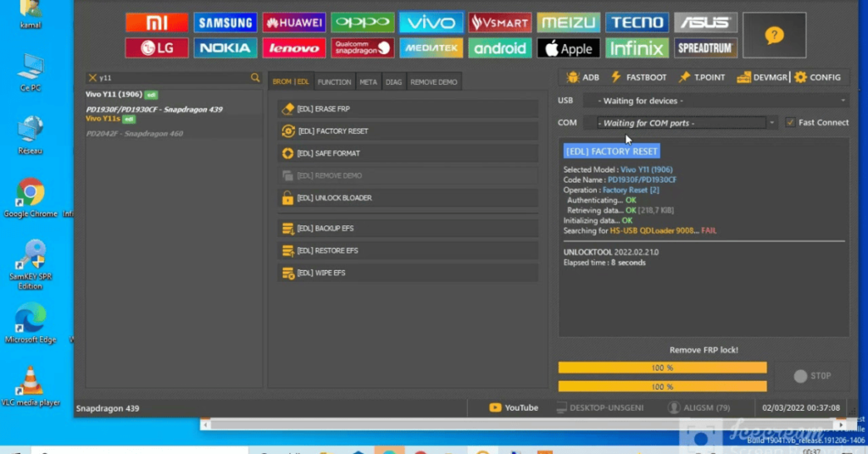Select the Mi brand logo
The height and width of the screenshot is (454, 868).
pos(157,23)
